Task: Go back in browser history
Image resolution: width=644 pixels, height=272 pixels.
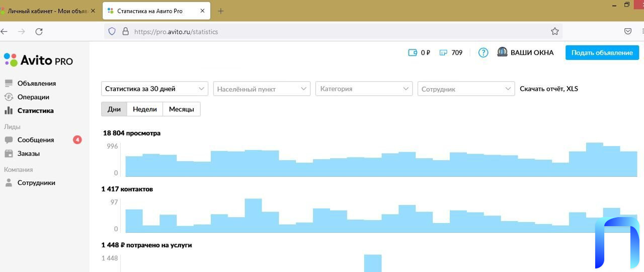Action: pos(5,31)
